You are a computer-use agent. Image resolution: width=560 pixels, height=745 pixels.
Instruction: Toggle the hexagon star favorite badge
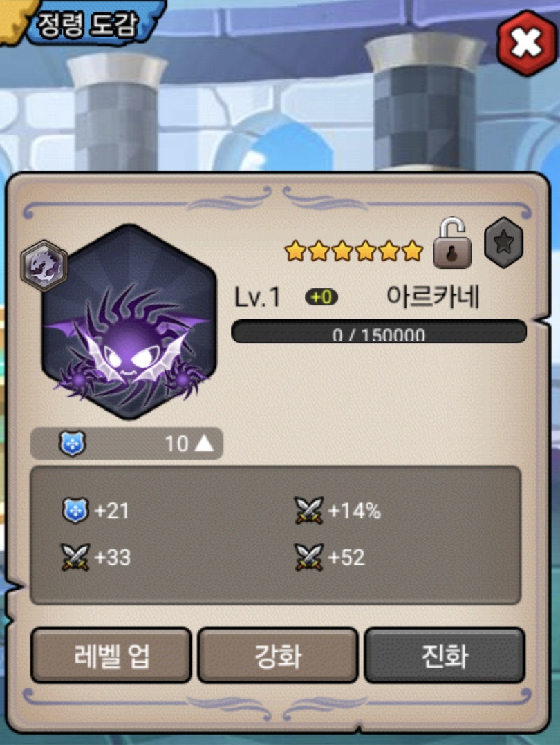(504, 243)
